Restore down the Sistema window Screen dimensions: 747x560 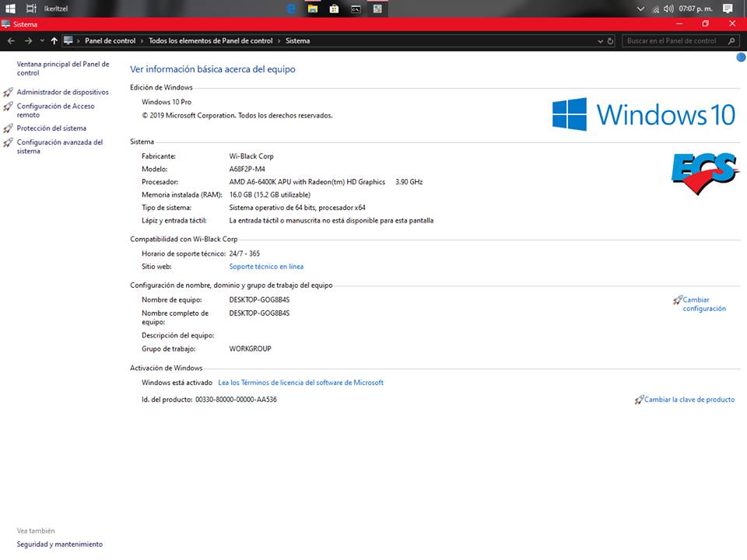click(x=706, y=24)
